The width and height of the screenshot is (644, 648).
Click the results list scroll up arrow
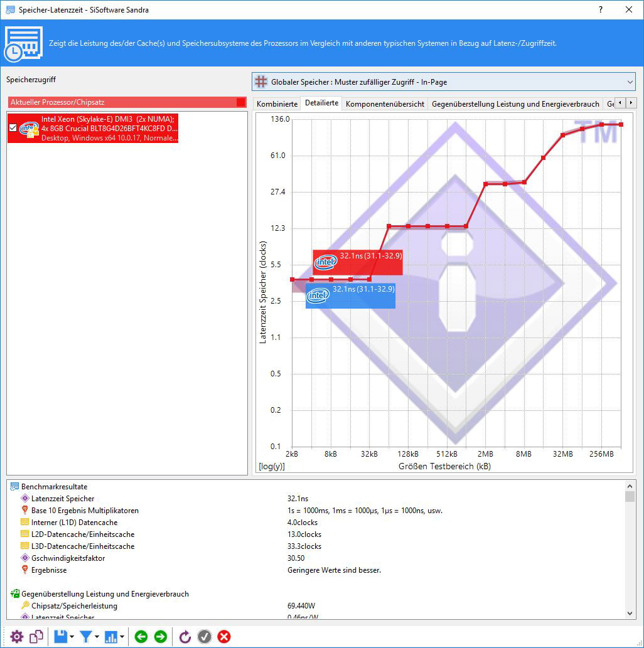(630, 486)
